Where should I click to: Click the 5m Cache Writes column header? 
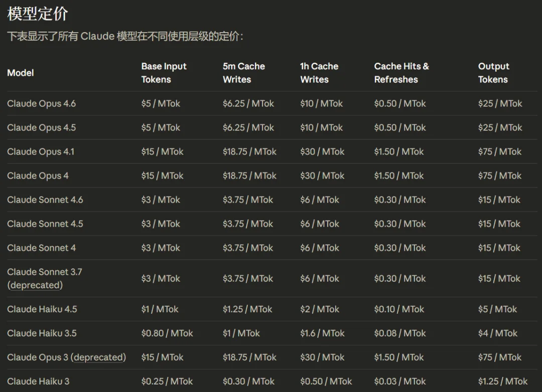tap(243, 73)
